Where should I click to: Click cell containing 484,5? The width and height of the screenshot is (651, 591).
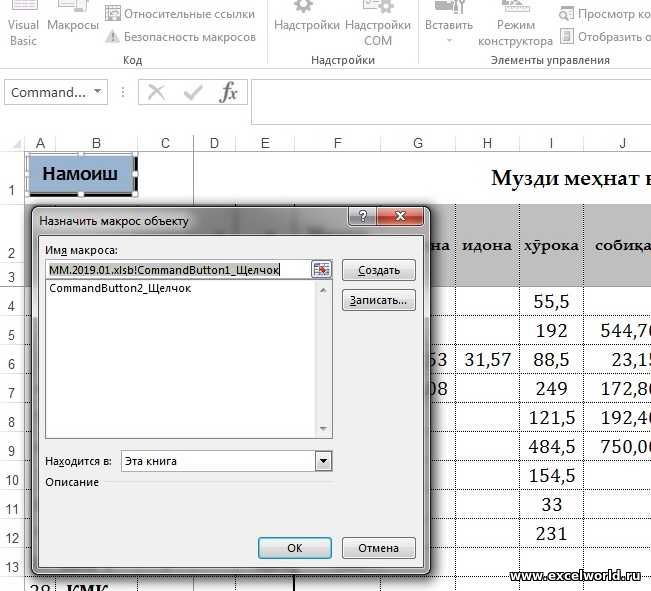tap(551, 447)
